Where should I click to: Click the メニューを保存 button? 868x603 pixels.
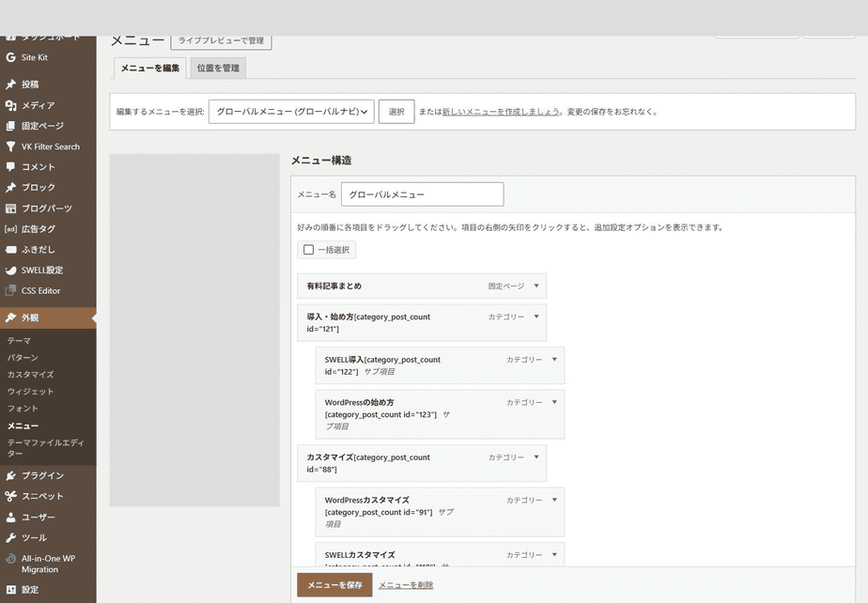tap(335, 585)
